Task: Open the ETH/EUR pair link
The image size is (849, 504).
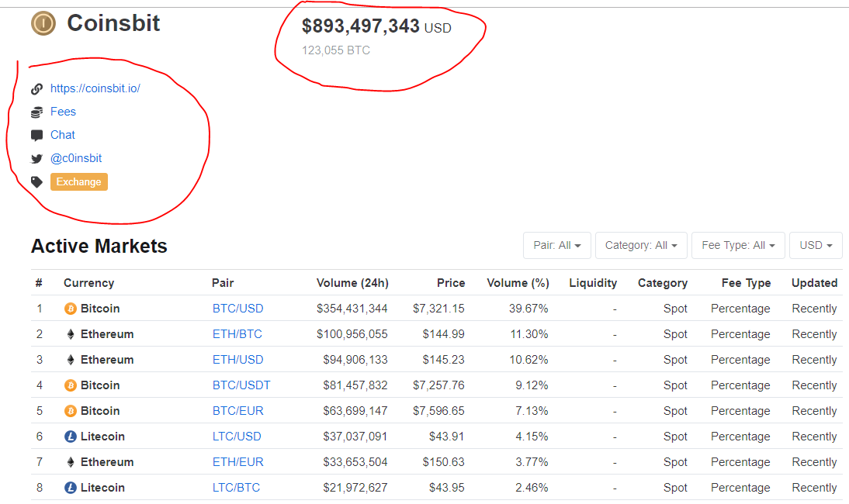Action: [237, 462]
